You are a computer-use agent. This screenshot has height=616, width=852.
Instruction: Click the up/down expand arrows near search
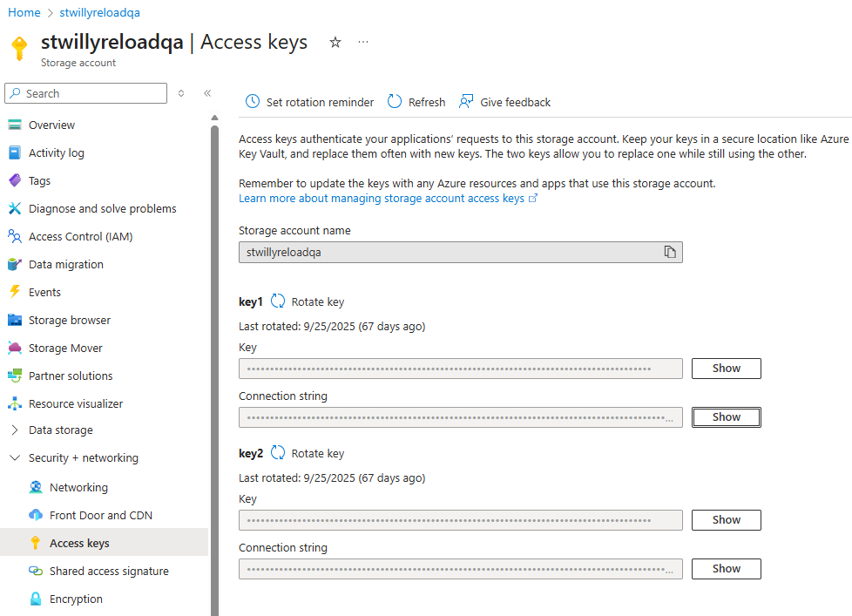pyautogui.click(x=181, y=93)
